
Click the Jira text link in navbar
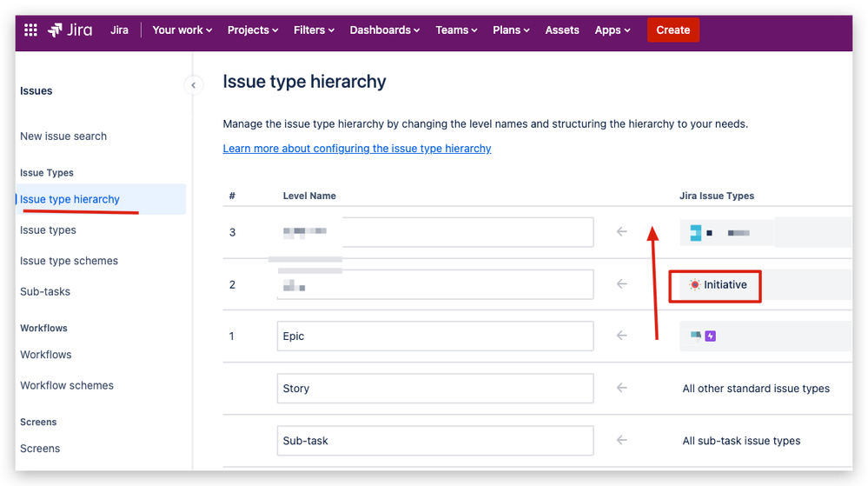(119, 30)
